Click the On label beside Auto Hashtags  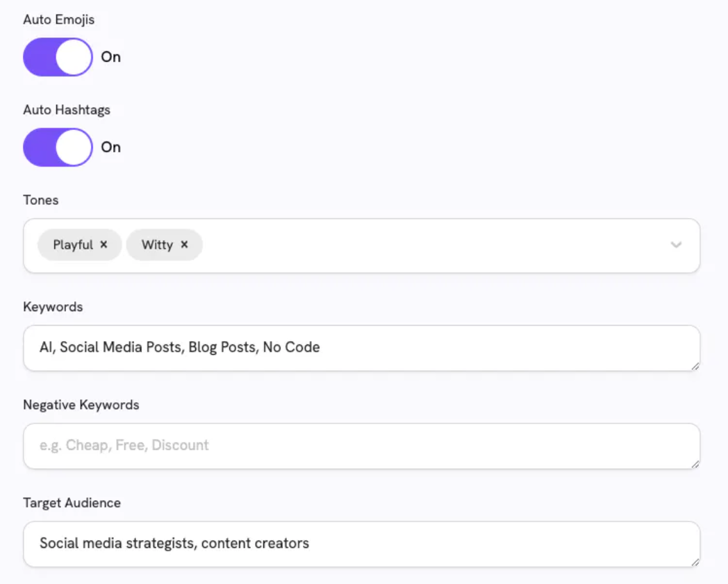tap(111, 147)
